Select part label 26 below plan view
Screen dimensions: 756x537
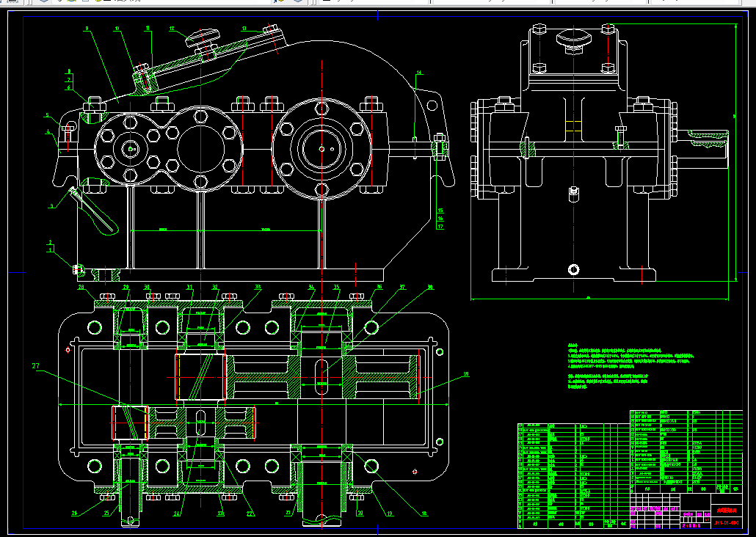click(75, 514)
